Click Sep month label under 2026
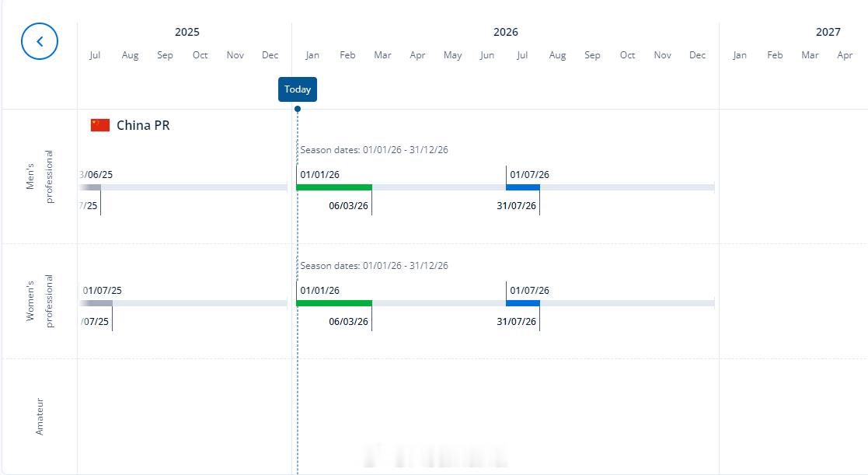Image resolution: width=868 pixels, height=475 pixels. coord(592,54)
